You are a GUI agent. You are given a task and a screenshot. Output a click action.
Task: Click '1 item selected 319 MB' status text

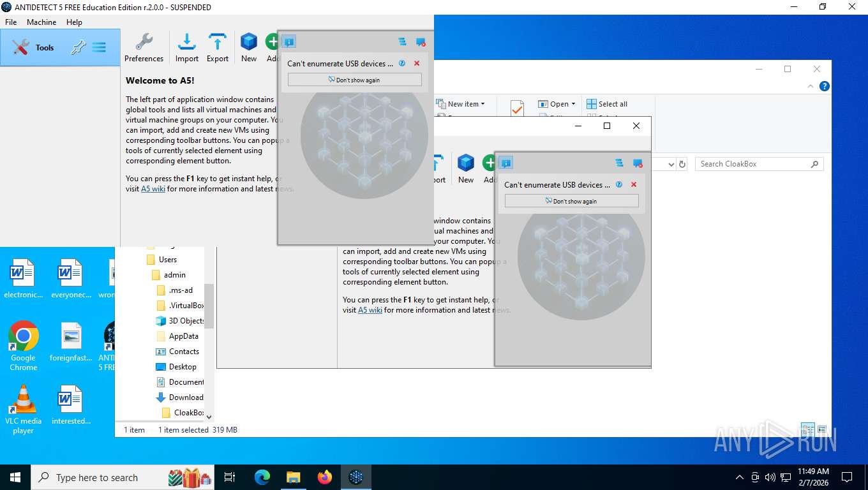[198, 430]
